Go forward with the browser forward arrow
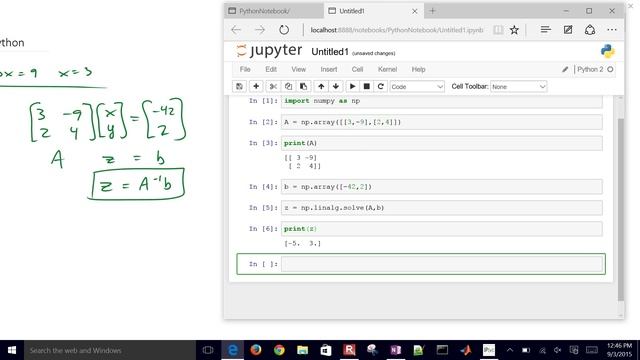This screenshot has width=640, height=360. [260, 30]
